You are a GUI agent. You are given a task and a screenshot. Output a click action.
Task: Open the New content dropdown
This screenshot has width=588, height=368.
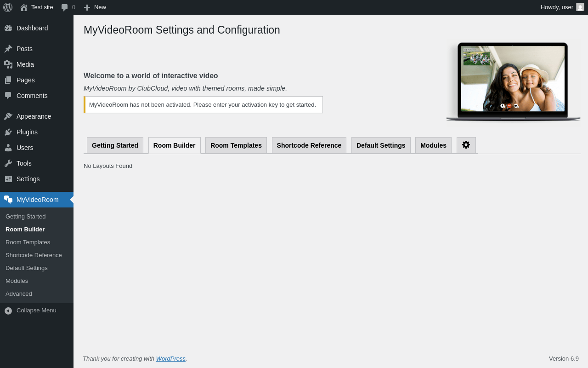95,7
